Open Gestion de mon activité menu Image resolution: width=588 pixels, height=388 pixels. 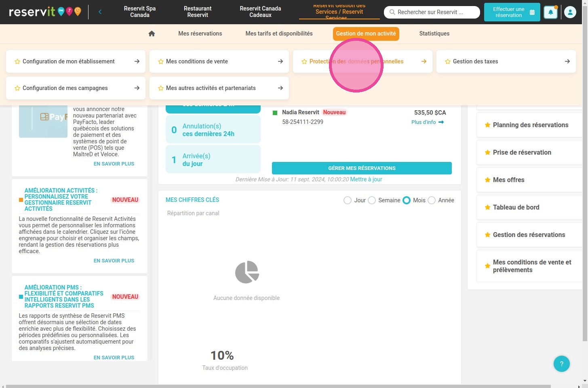[366, 34]
